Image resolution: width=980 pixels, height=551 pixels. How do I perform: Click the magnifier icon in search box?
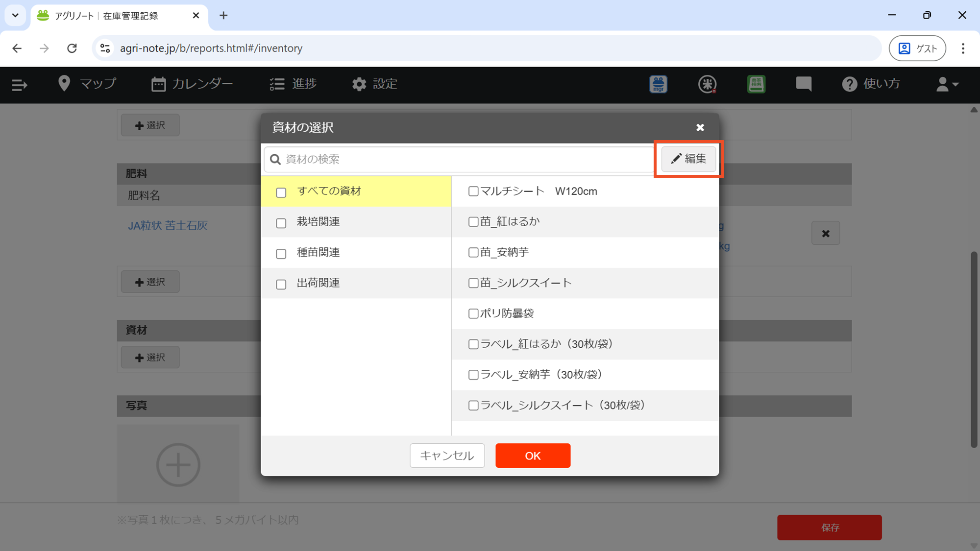[275, 160]
